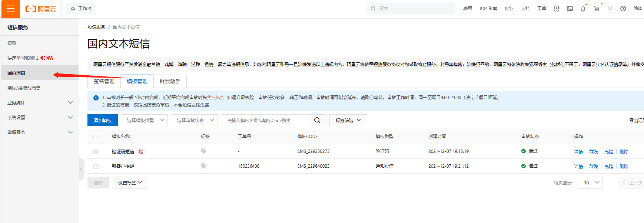Click 添加模板 button

(103, 120)
